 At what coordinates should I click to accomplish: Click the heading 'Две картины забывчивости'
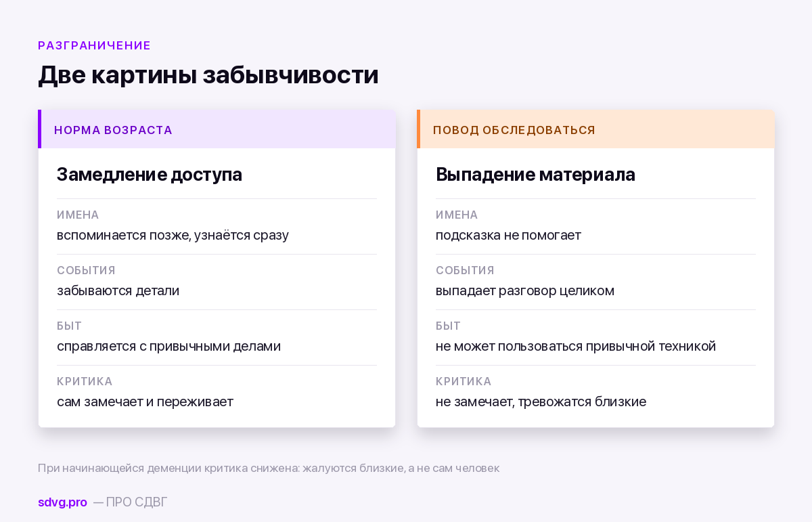click(x=208, y=74)
